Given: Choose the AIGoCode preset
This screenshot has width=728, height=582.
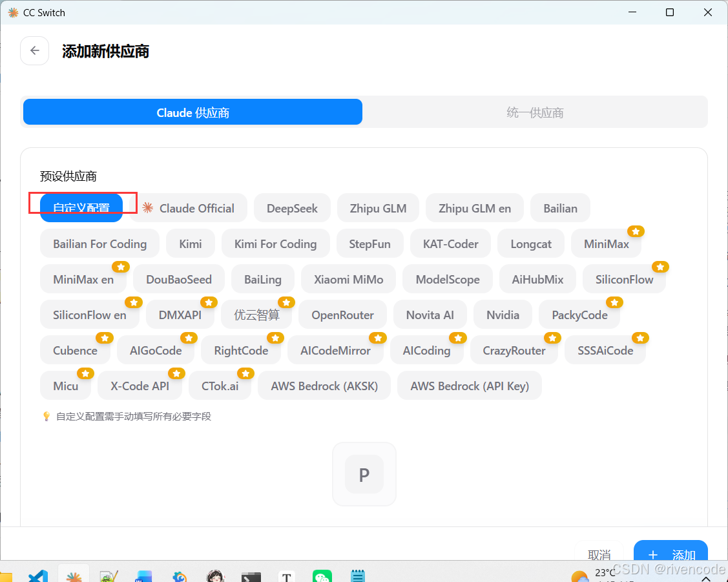Looking at the screenshot, I should (156, 350).
